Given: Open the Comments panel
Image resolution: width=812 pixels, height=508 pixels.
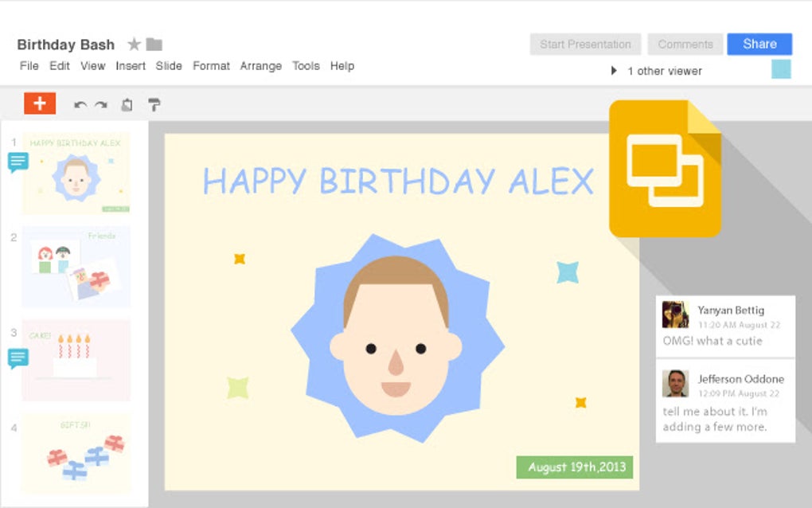Looking at the screenshot, I should [685, 44].
